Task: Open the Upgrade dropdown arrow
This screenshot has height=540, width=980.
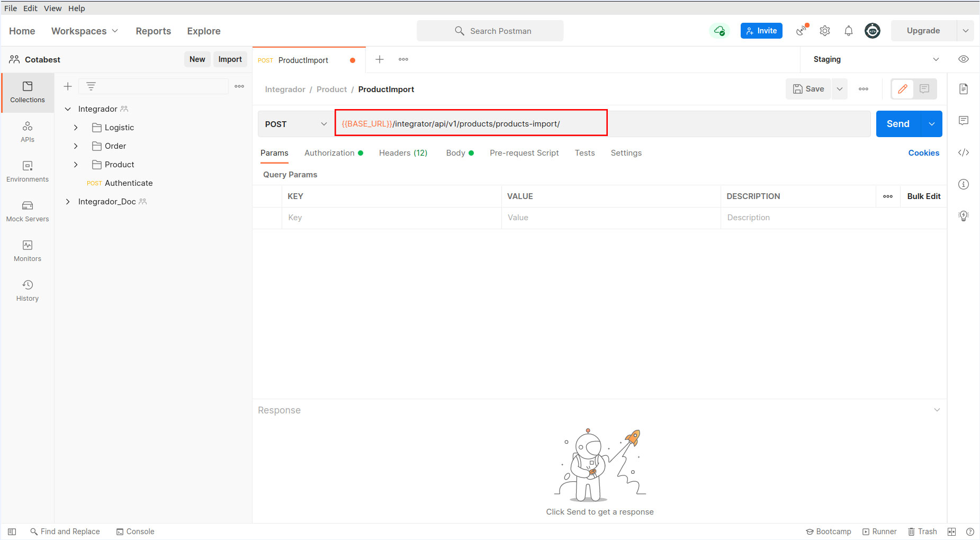Action: tap(966, 31)
